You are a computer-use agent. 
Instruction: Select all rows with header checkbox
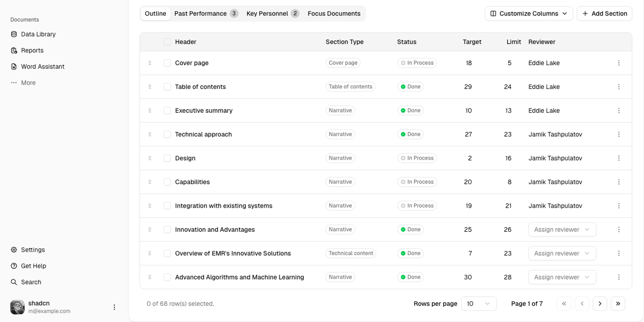[x=167, y=42]
